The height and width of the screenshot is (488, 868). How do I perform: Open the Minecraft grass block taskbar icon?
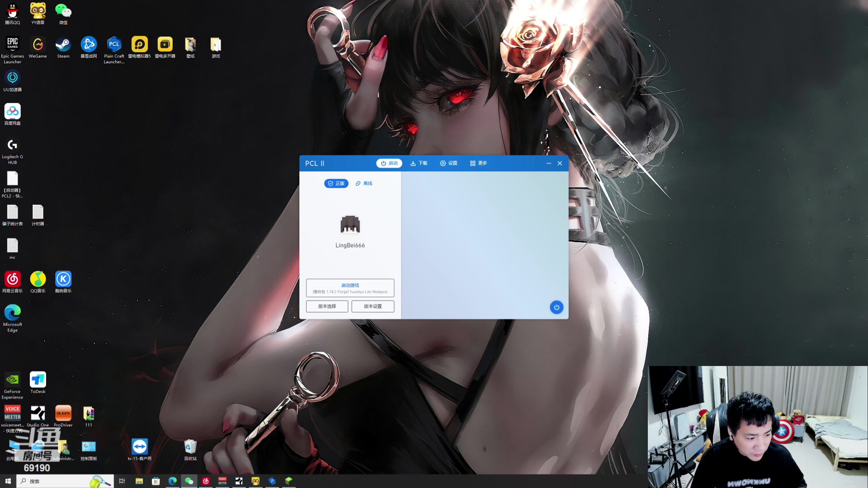coord(289,481)
